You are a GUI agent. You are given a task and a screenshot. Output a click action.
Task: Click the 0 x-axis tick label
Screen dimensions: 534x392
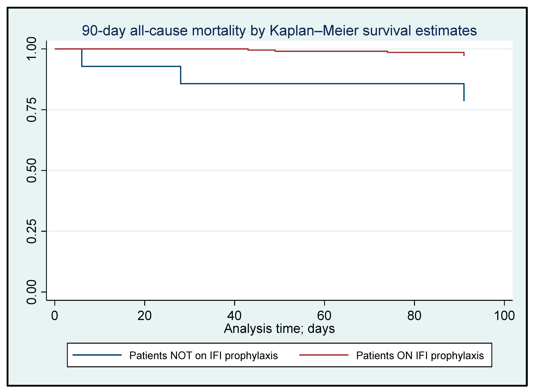pos(55,316)
